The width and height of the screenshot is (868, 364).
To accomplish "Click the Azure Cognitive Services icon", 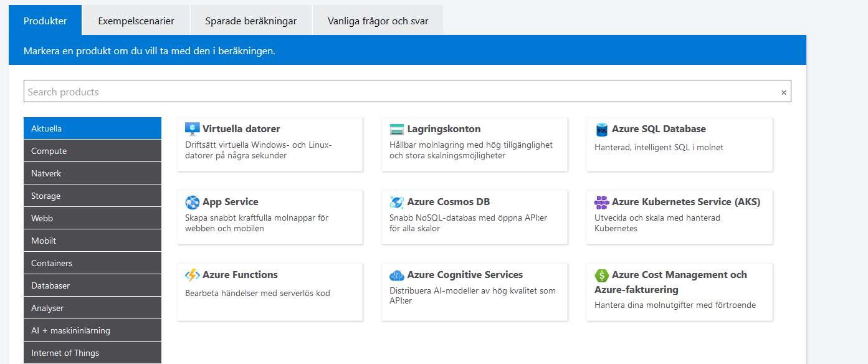I will (397, 275).
